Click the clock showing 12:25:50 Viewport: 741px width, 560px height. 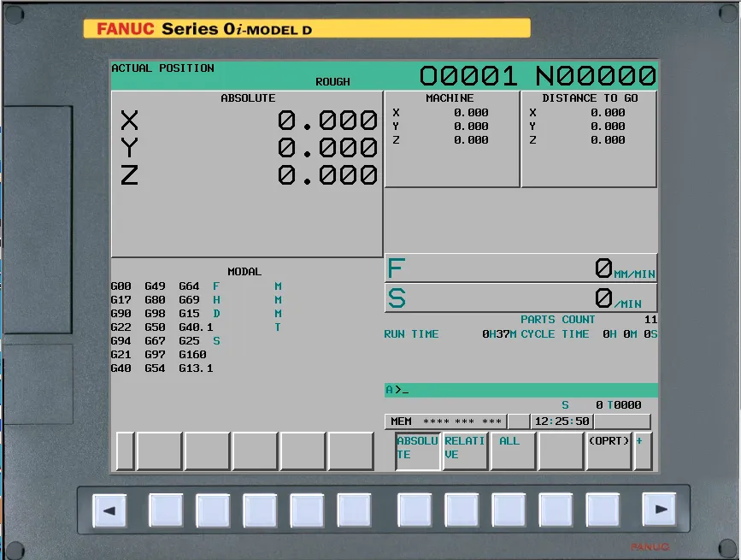point(562,421)
